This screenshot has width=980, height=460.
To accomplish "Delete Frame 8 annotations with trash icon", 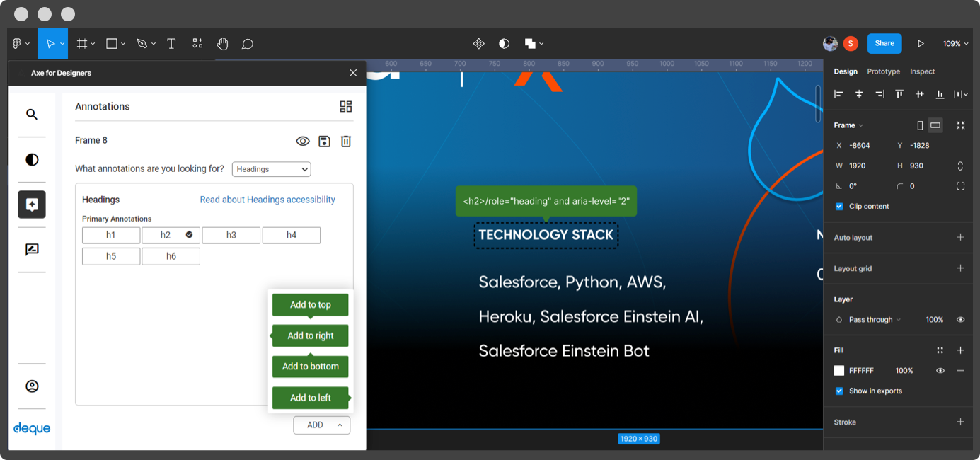I will tap(346, 141).
